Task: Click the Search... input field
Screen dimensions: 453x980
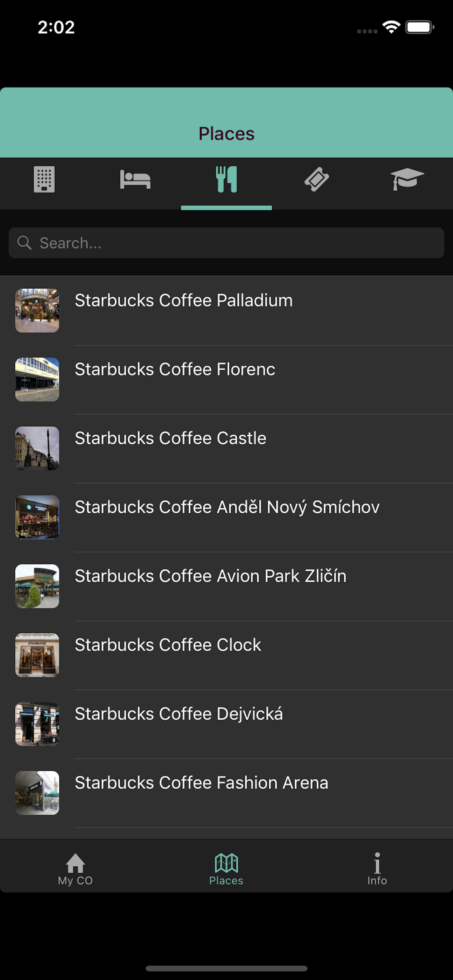Action: [226, 243]
